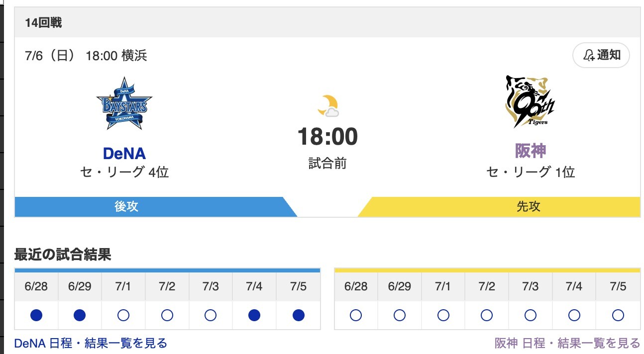Click the blue 後攻 bar
Viewport: 644px width, 354px height.
(x=149, y=207)
